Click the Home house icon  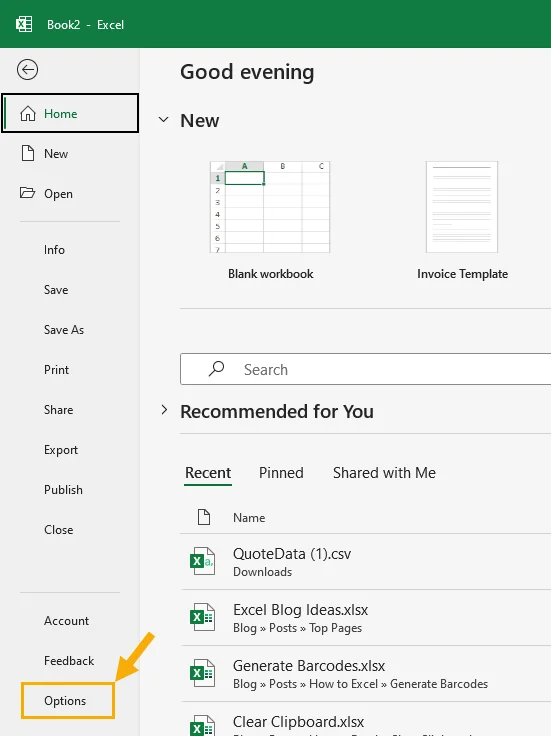(28, 113)
